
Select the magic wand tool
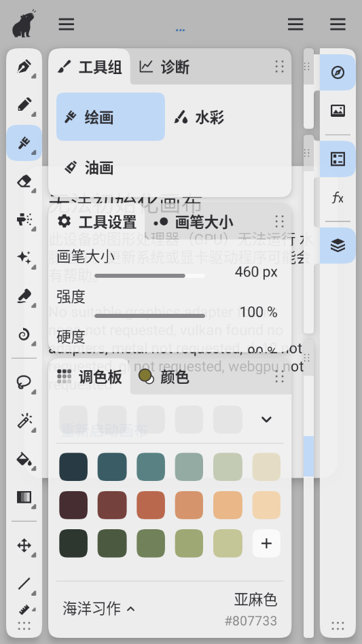(x=24, y=421)
